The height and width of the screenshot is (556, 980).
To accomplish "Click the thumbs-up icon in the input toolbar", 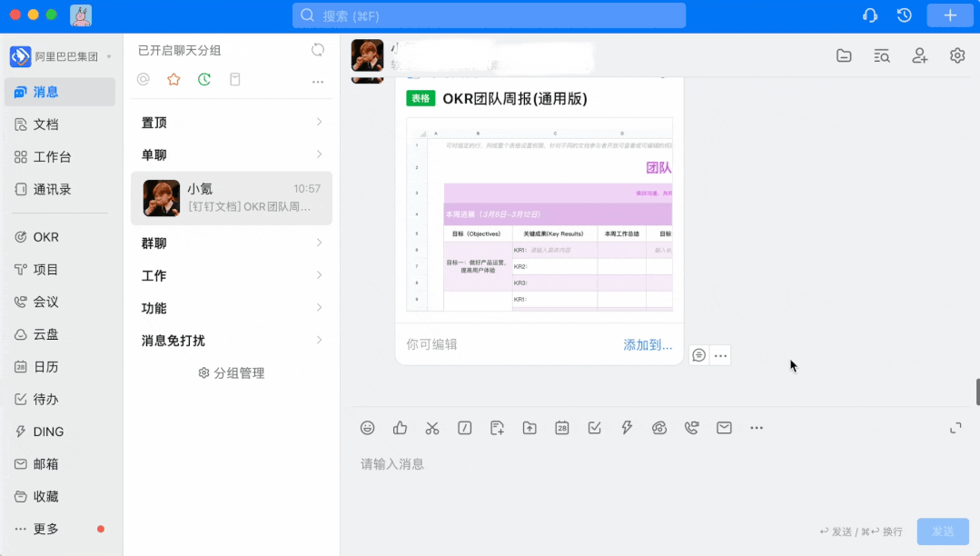I will click(400, 428).
